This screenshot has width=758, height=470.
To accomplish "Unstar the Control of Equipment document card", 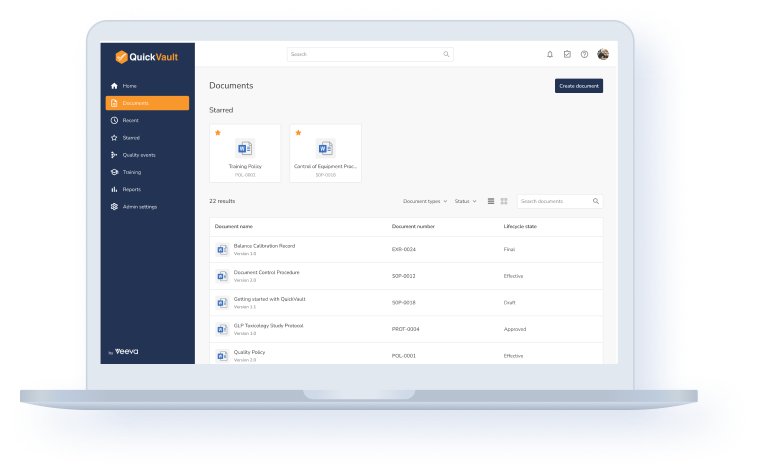I will click(298, 132).
